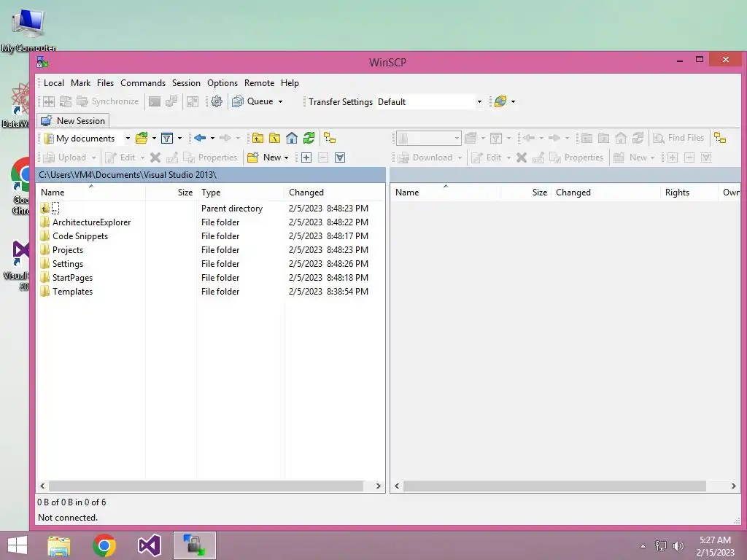Screen dimensions: 747x560
Task: Click the Upload button
Action: (65, 157)
